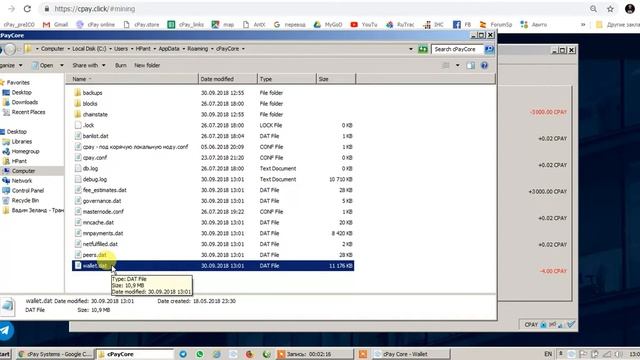640x360 pixels.
Task: Click the -3000.00 CPAY transaction in wallet window
Action: pos(548,112)
